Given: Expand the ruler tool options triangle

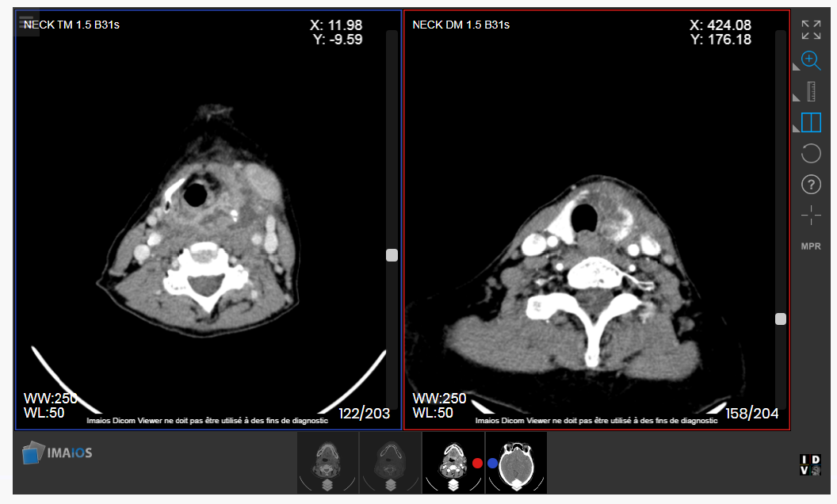Looking at the screenshot, I should click(x=796, y=98).
